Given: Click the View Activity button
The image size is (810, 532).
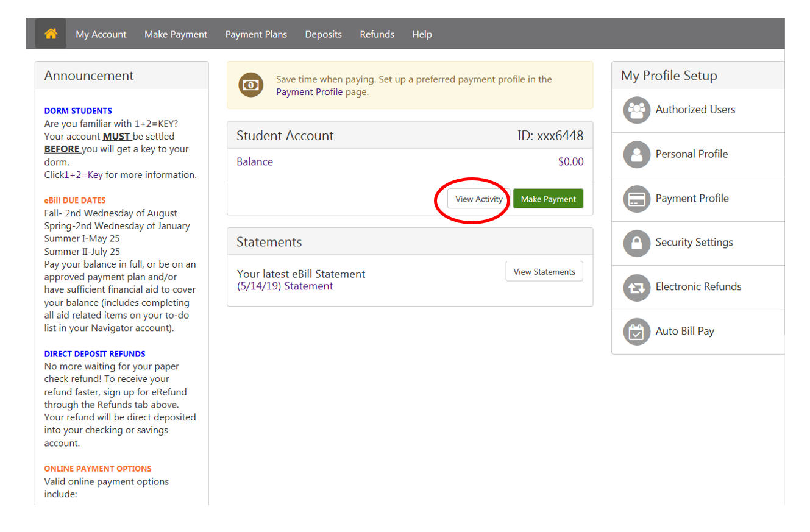Looking at the screenshot, I should pyautogui.click(x=479, y=199).
